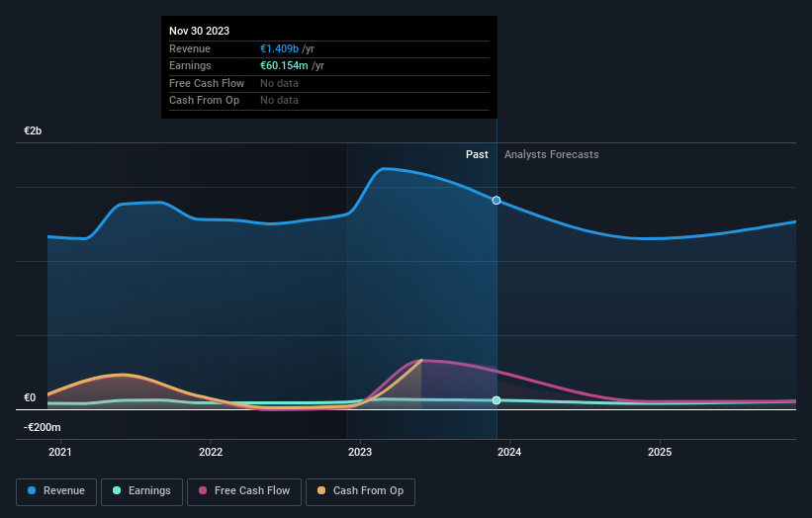Image resolution: width=812 pixels, height=518 pixels.
Task: Toggle the Revenue legend series
Action: [56, 491]
